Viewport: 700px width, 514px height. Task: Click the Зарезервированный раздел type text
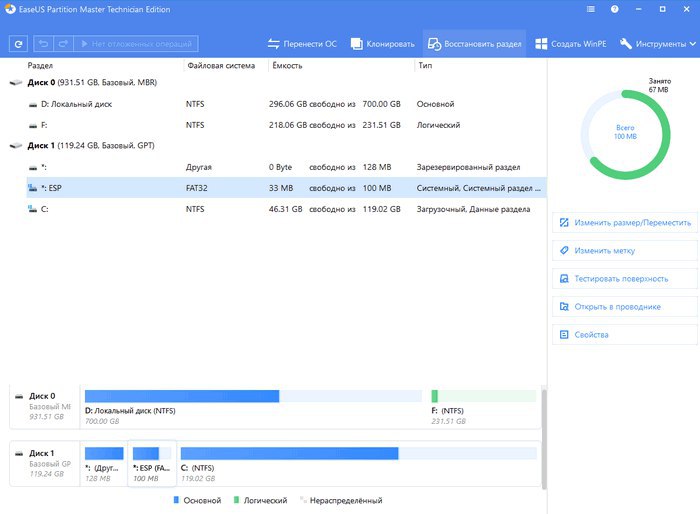point(468,167)
